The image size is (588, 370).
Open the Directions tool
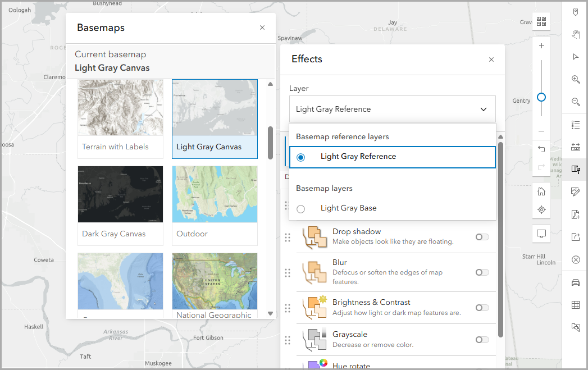click(575, 282)
